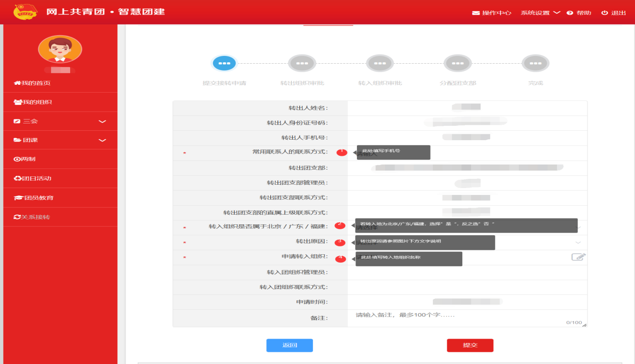Open the 转出原因 dropdown arrow
This screenshot has height=364, width=635.
[578, 243]
